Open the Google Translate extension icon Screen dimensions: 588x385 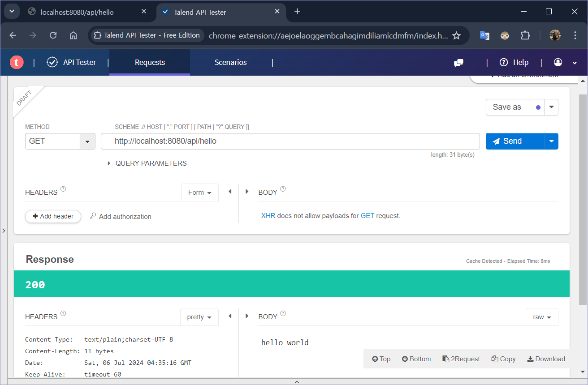click(484, 35)
